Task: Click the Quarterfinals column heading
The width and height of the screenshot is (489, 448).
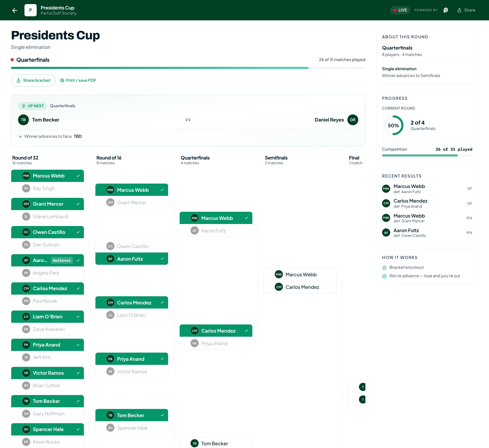Action: click(195, 158)
